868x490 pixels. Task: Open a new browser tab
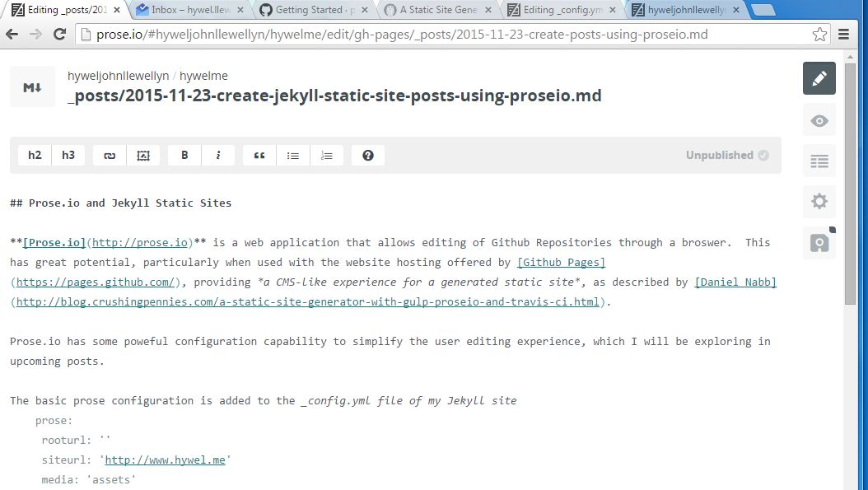[764, 10]
